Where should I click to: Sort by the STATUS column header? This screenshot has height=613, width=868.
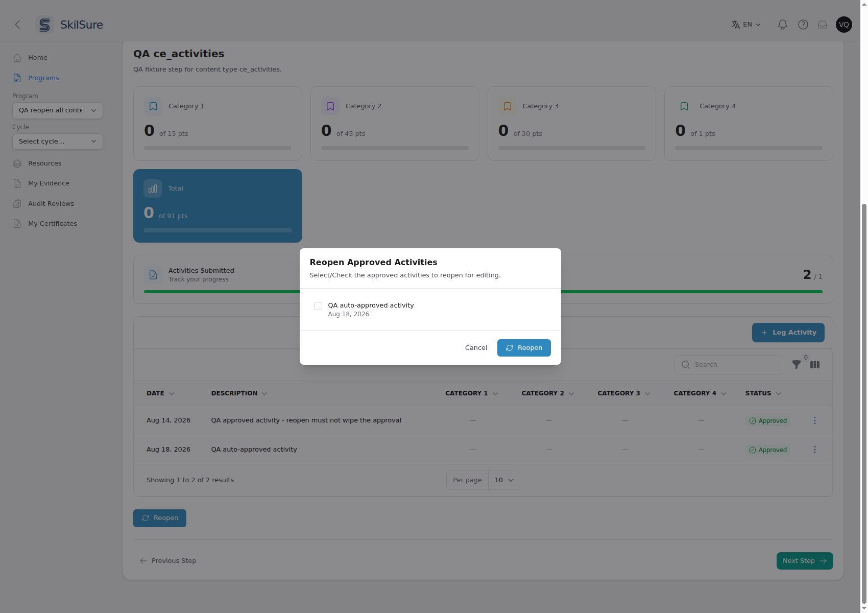click(763, 393)
